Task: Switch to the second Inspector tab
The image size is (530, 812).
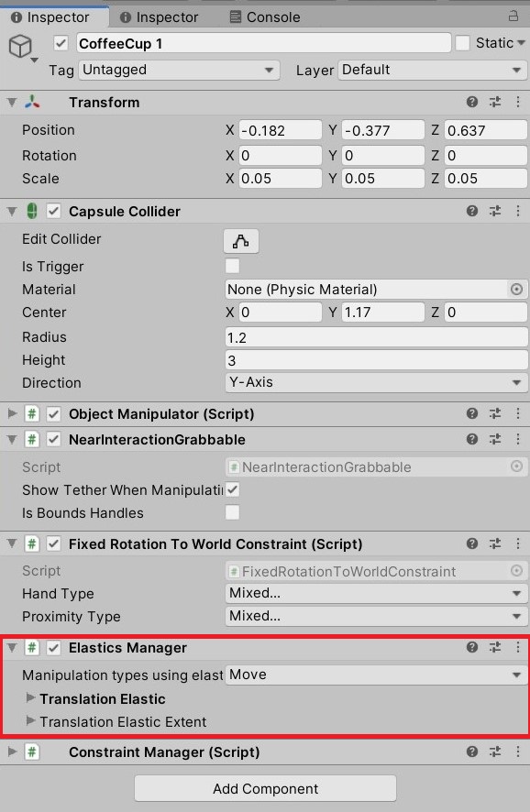Action: [x=159, y=17]
